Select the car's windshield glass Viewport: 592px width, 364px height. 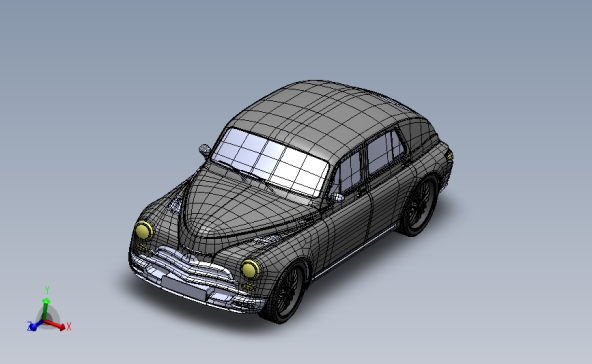tap(270, 162)
